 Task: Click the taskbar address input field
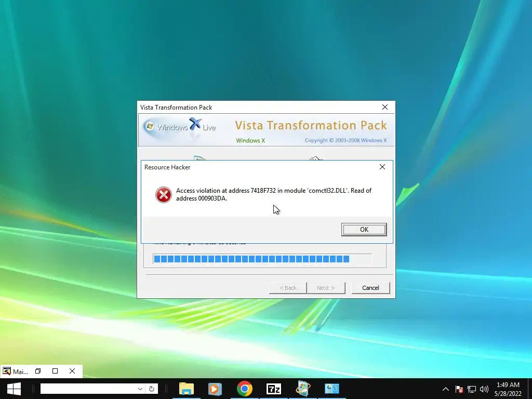(88, 389)
